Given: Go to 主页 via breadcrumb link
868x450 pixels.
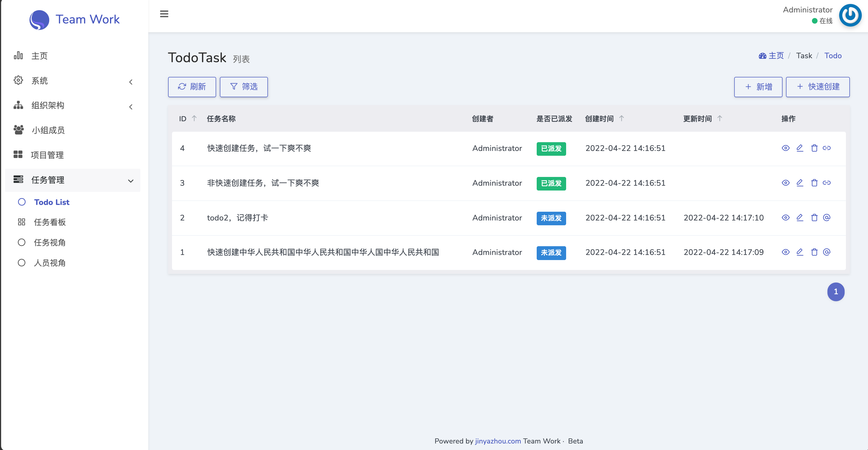Looking at the screenshot, I should (x=771, y=56).
